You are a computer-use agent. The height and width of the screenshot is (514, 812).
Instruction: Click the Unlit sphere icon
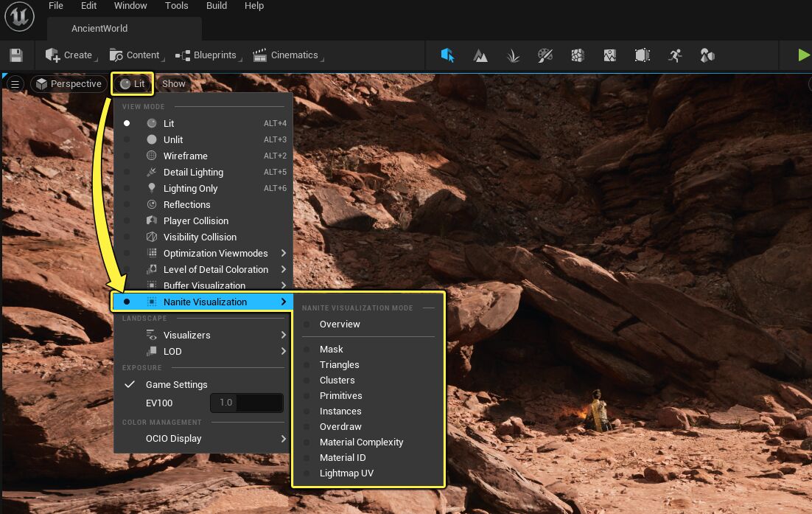coord(152,139)
